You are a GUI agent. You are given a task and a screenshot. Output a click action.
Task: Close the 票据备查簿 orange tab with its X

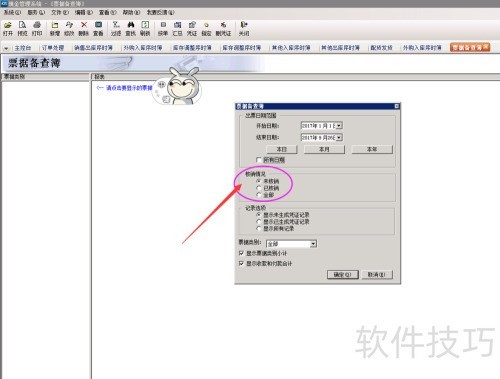[486, 47]
